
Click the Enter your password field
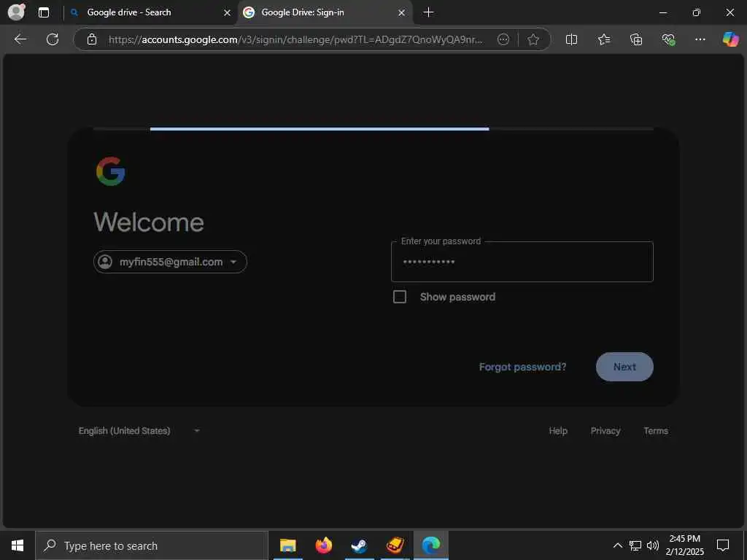(522, 262)
